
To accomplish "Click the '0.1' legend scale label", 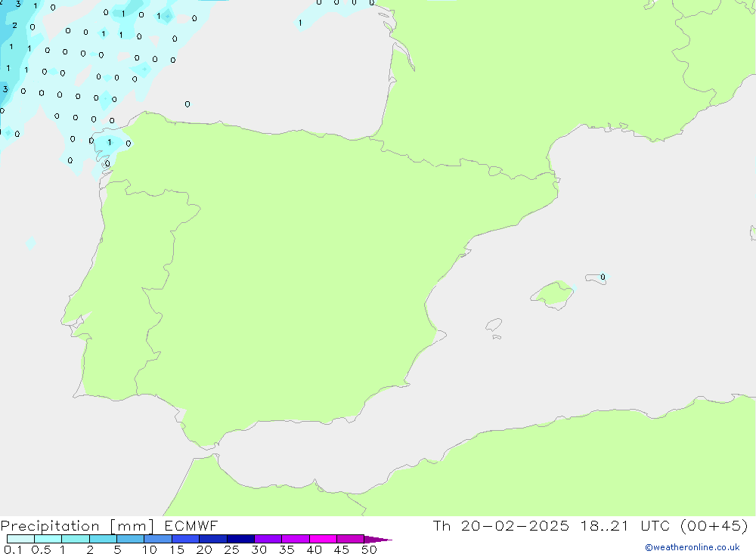I will [x=13, y=549].
